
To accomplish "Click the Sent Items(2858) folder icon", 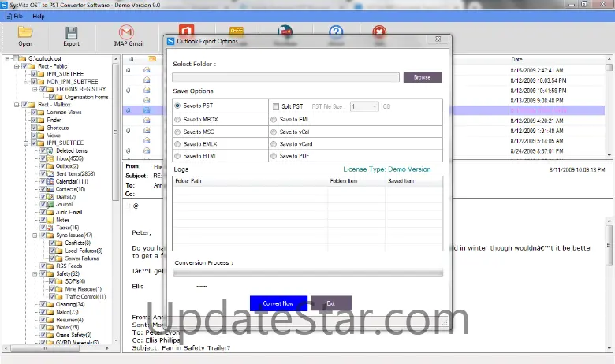I will 50,174.
